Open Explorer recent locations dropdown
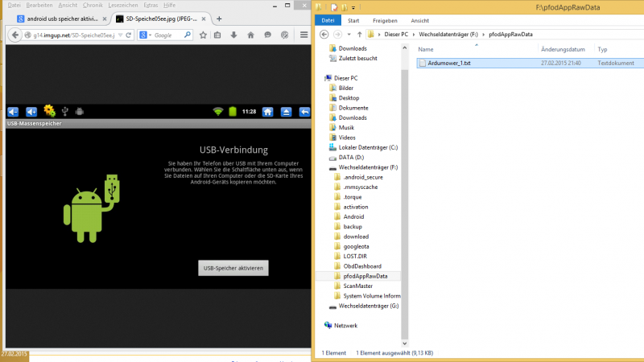644x362 pixels. pyautogui.click(x=349, y=35)
